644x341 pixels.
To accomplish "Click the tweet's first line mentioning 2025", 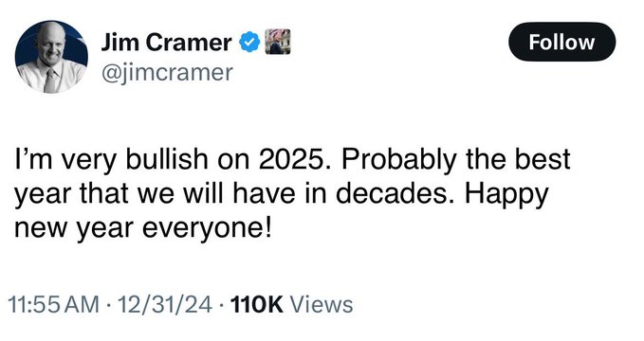I will click(292, 159).
